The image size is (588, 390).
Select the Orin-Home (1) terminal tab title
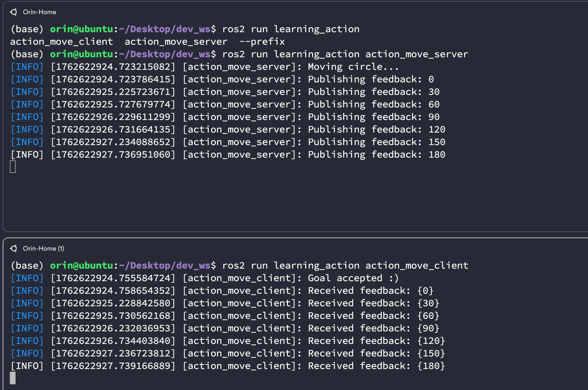[x=43, y=248]
